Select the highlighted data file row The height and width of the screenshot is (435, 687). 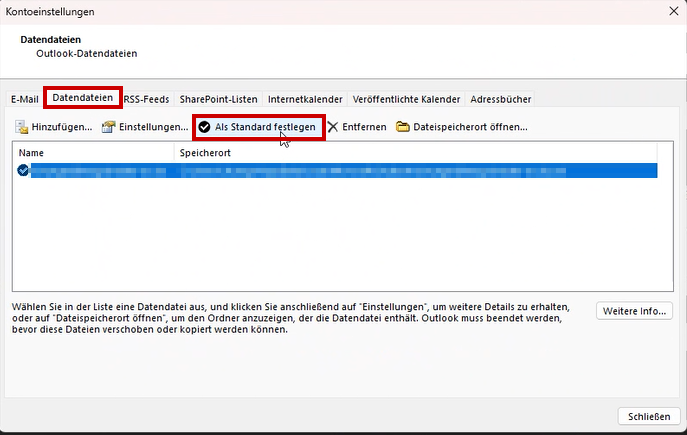click(340, 171)
